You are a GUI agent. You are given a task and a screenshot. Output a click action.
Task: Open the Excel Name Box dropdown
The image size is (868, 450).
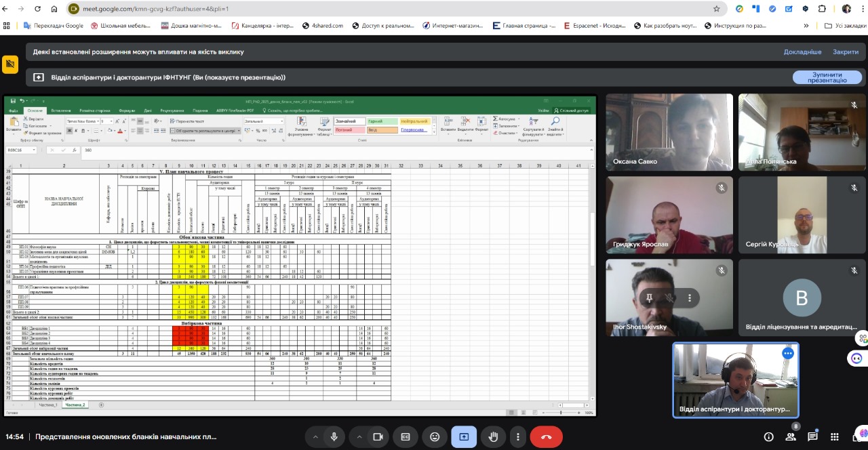point(34,150)
